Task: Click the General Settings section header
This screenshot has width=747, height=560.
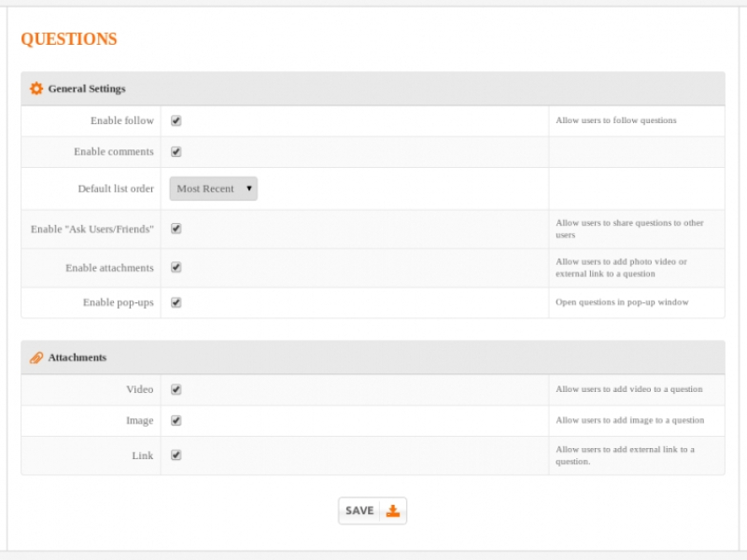Action: [x=87, y=89]
